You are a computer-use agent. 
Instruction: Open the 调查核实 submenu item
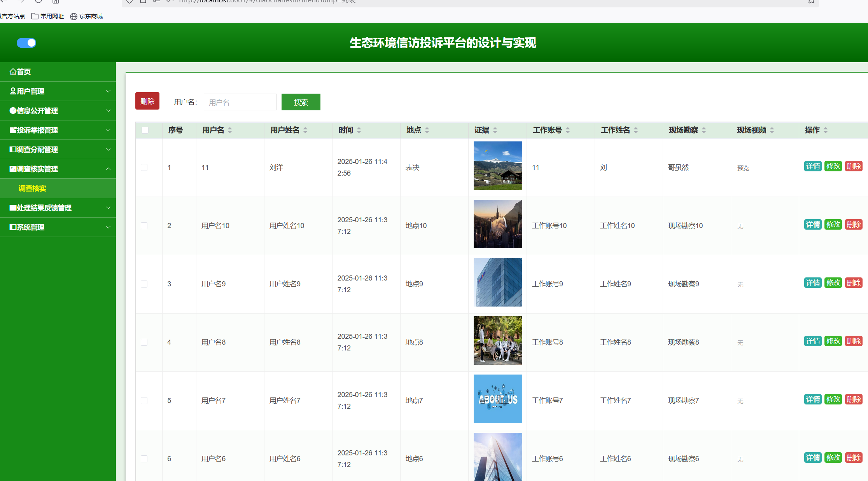click(x=32, y=188)
